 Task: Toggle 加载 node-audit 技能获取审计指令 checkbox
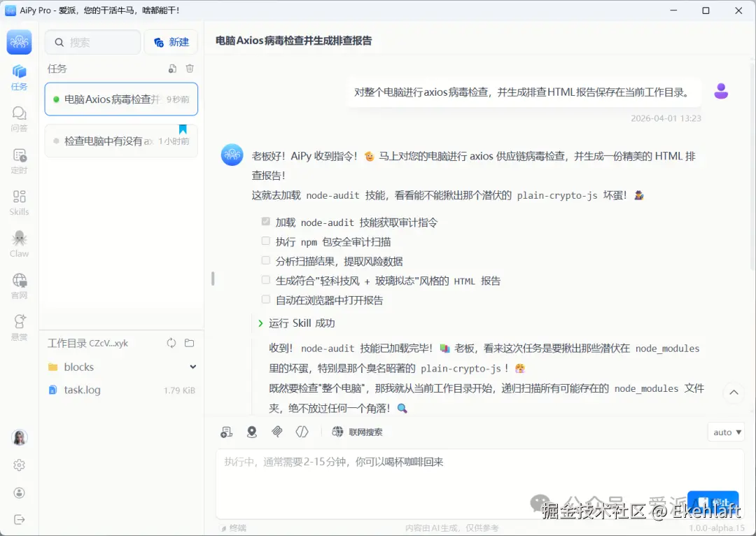(266, 222)
